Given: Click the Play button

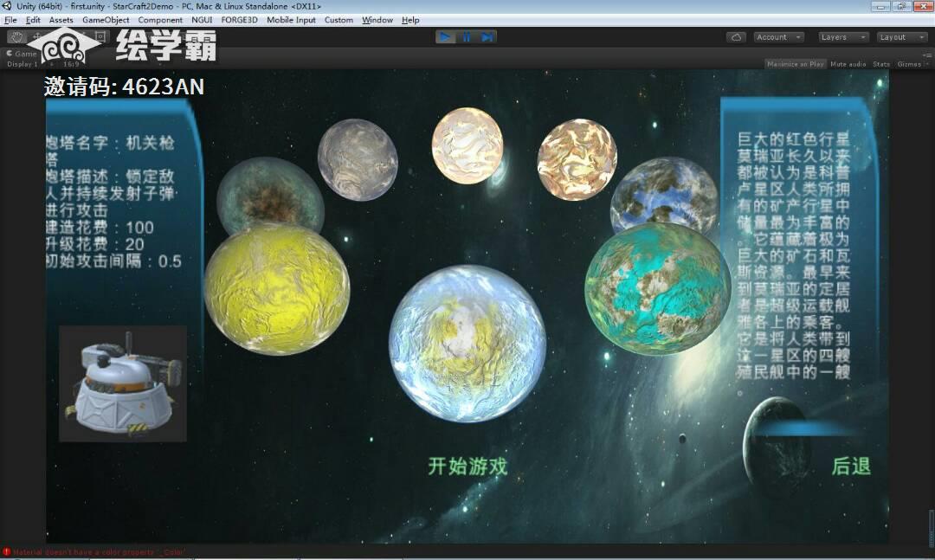Looking at the screenshot, I should pyautogui.click(x=445, y=37).
